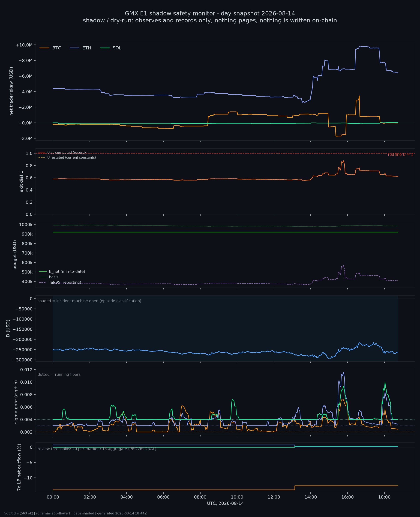Click the SOL legend entry
420x517 pixels.
coord(111,48)
